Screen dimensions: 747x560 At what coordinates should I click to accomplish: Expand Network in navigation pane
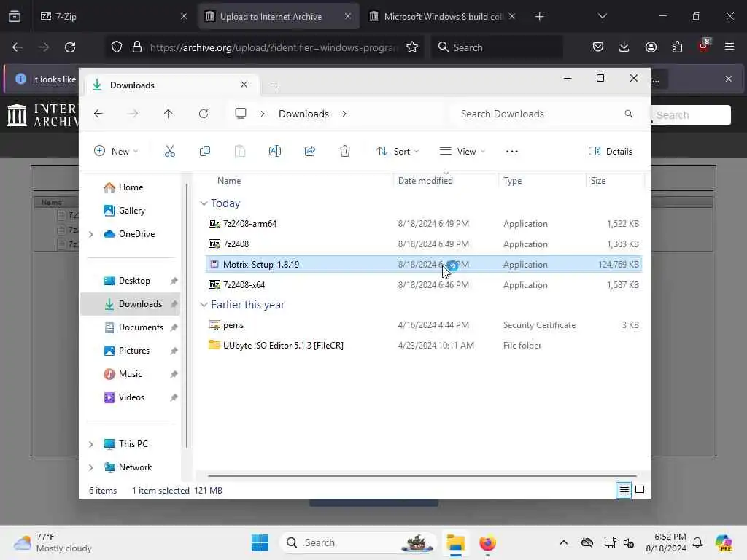[x=90, y=467]
